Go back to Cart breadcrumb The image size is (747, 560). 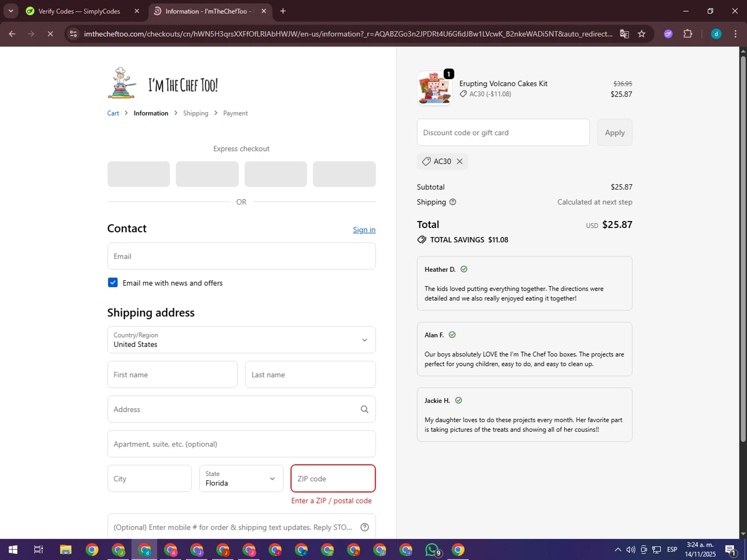tap(113, 113)
